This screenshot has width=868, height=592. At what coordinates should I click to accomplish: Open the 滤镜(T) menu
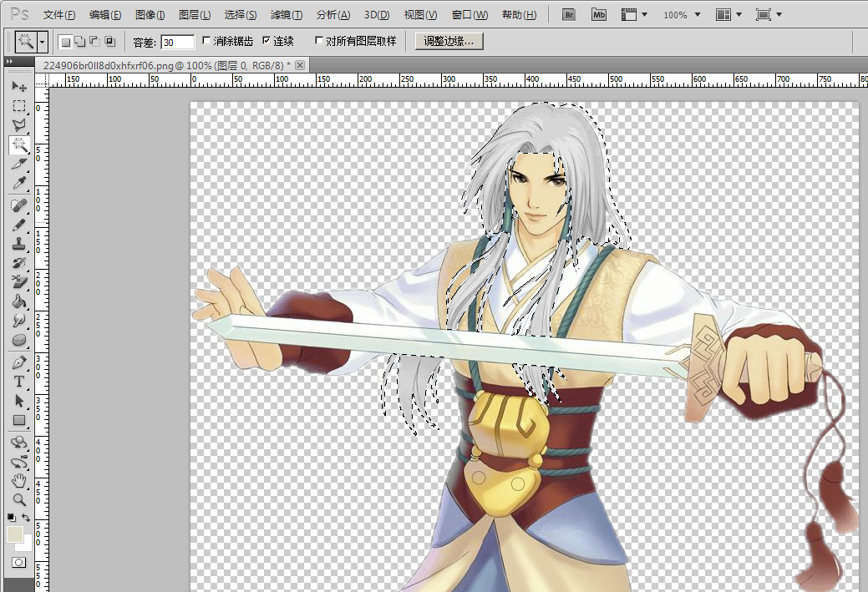[287, 15]
